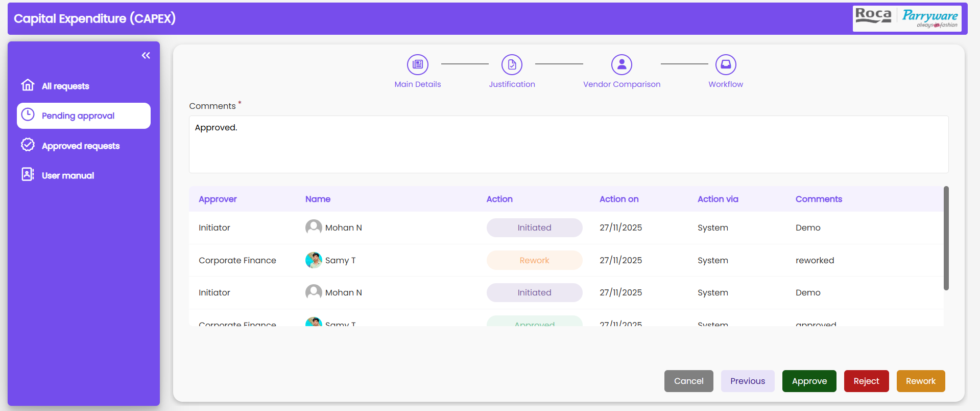980x411 pixels.
Task: Click the Roca Parryware logo
Action: [x=906, y=19]
